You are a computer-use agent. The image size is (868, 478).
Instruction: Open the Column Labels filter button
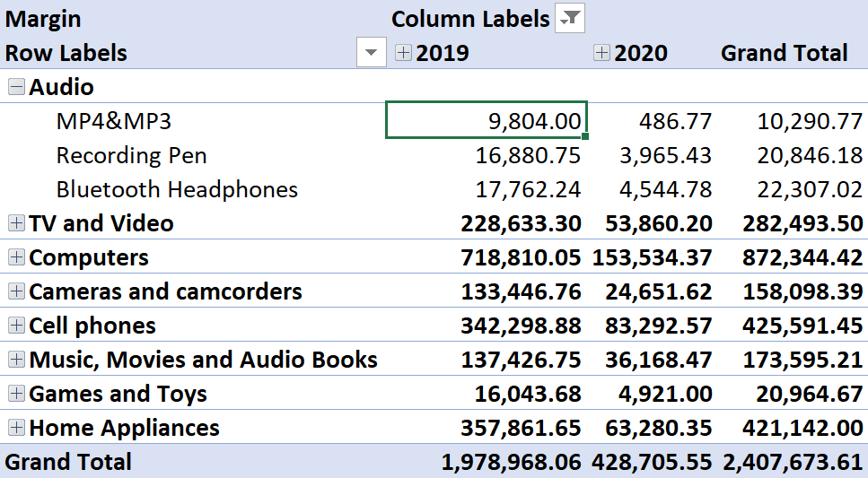point(570,19)
